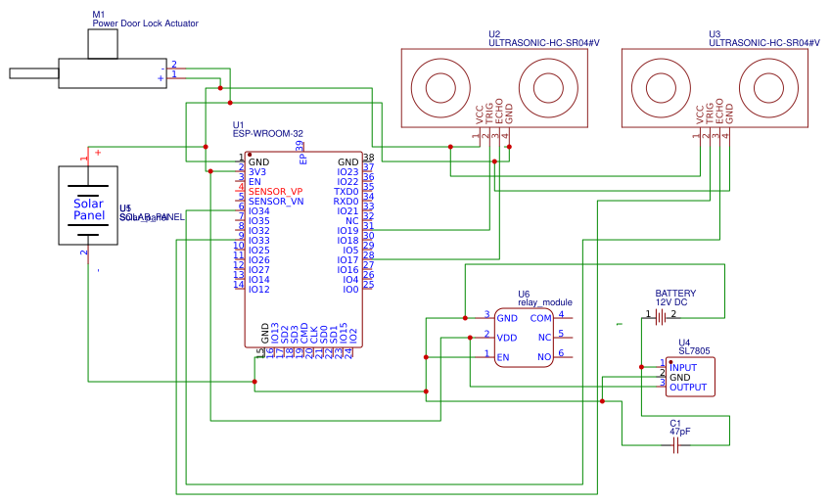Select the IO0 pin label
The width and height of the screenshot is (831, 504).
[350, 290]
